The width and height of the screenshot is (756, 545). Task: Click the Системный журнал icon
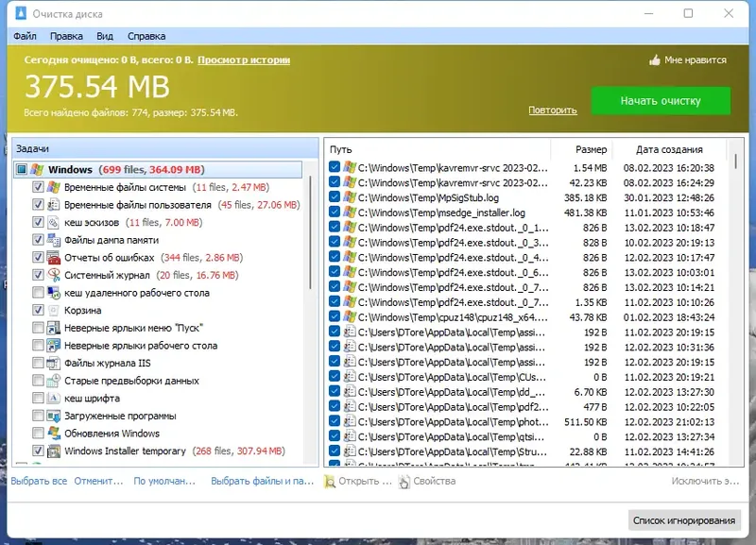[54, 275]
